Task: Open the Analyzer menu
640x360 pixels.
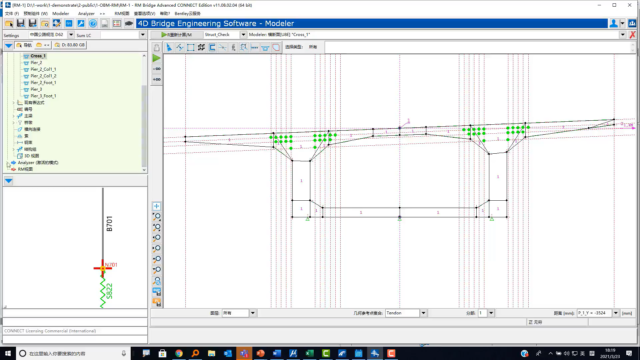Action: click(x=86, y=13)
